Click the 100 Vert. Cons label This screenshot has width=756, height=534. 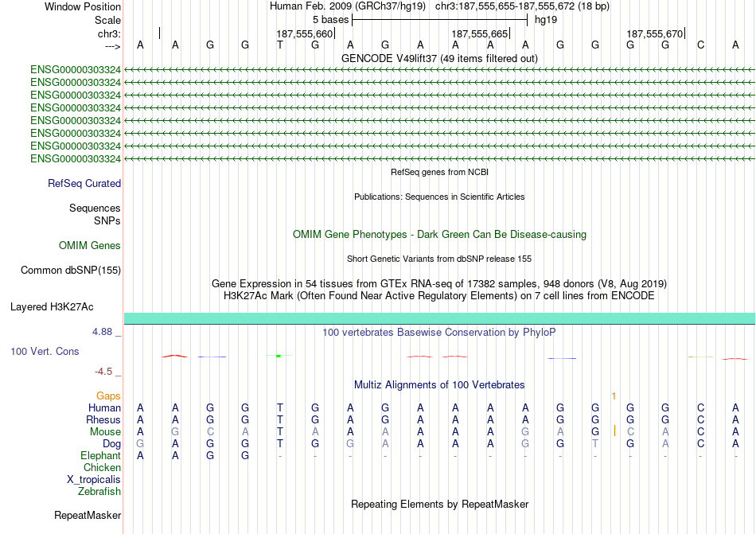tap(45, 351)
